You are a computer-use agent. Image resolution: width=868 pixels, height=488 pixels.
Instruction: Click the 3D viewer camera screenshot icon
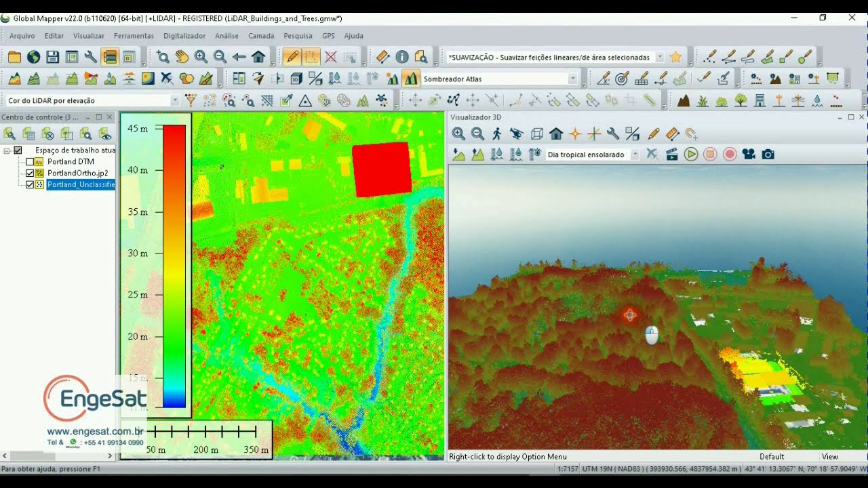click(x=768, y=154)
